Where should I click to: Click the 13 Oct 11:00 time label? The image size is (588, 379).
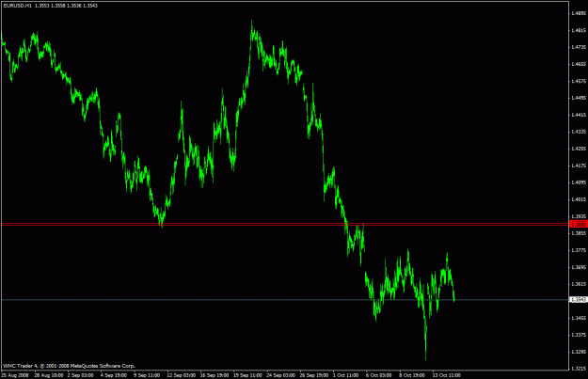click(447, 375)
